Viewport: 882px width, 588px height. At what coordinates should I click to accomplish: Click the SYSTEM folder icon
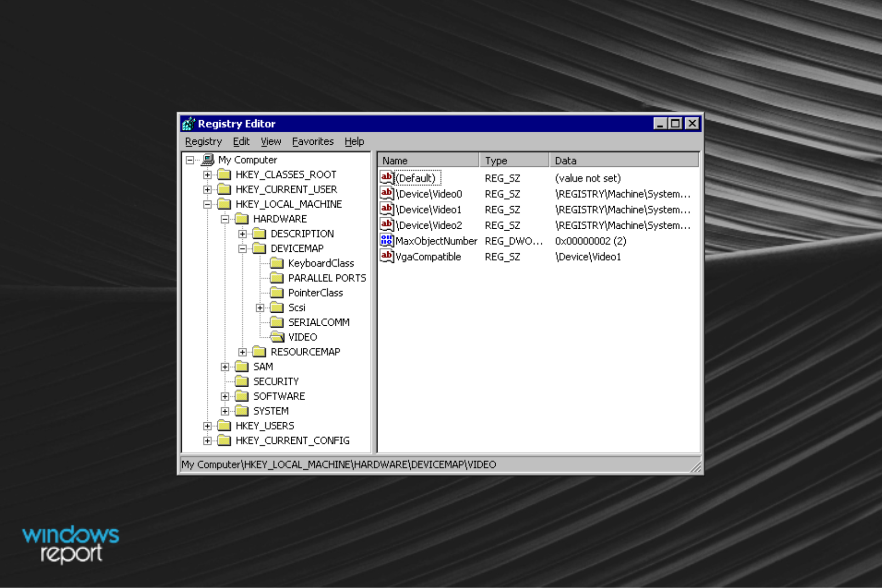(x=242, y=411)
